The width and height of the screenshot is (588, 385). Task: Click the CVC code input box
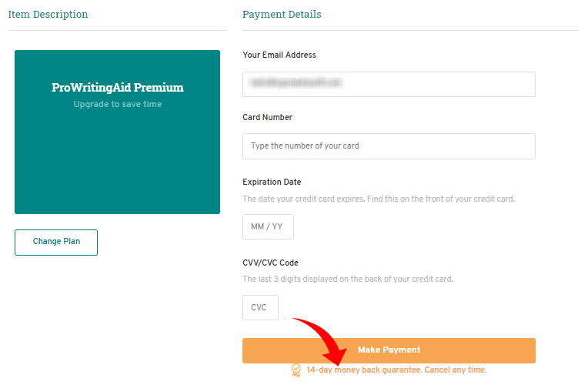coord(260,307)
